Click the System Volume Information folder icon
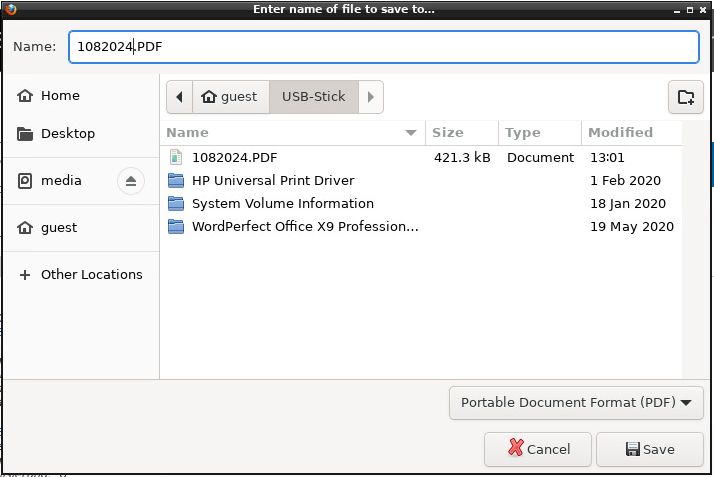Screen dimensions: 714x477 pos(176,203)
